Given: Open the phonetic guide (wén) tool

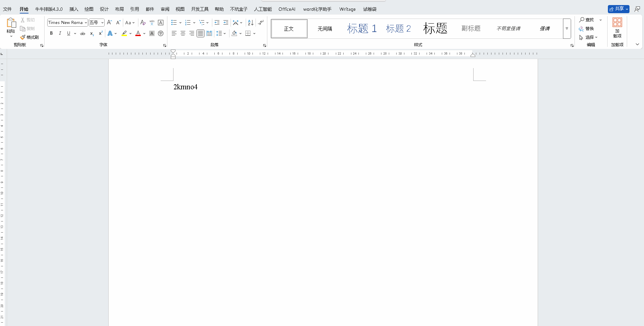Looking at the screenshot, I should (x=152, y=23).
